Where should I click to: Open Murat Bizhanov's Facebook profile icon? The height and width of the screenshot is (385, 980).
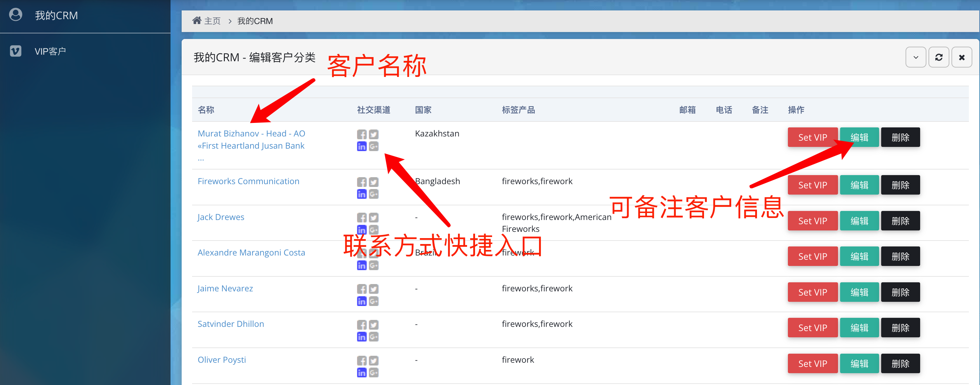pyautogui.click(x=362, y=134)
